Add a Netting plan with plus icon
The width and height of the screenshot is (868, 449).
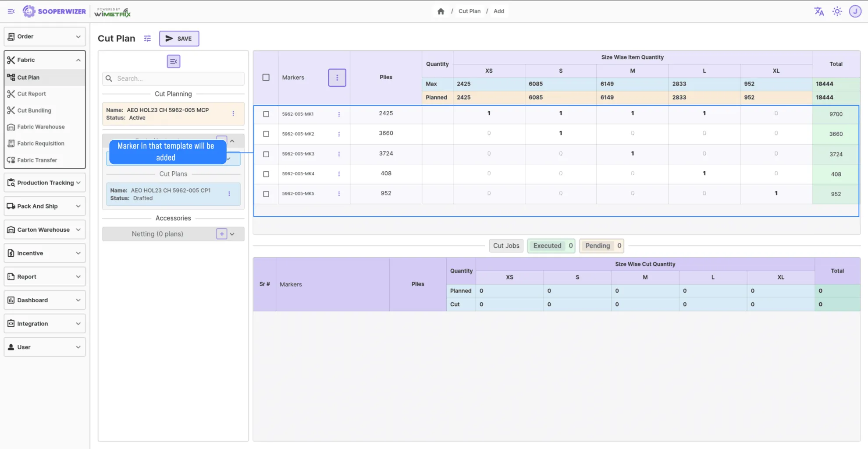pyautogui.click(x=222, y=234)
